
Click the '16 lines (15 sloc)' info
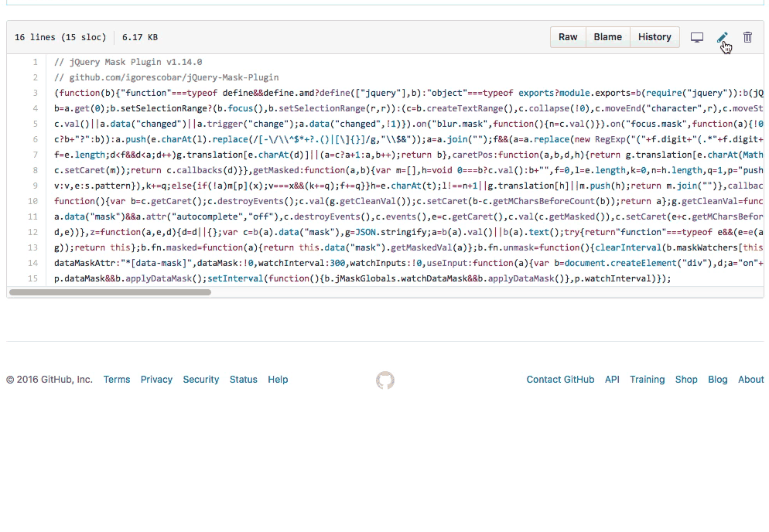[x=60, y=37]
